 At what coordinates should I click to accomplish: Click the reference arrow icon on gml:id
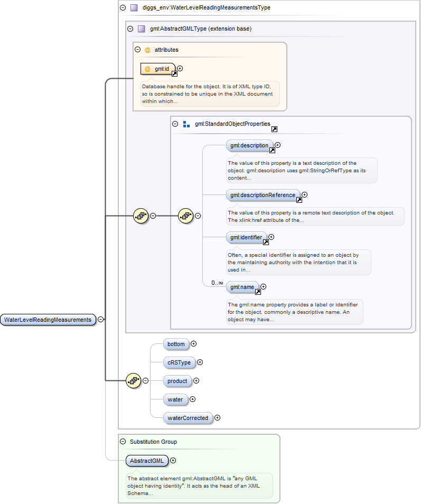[174, 74]
